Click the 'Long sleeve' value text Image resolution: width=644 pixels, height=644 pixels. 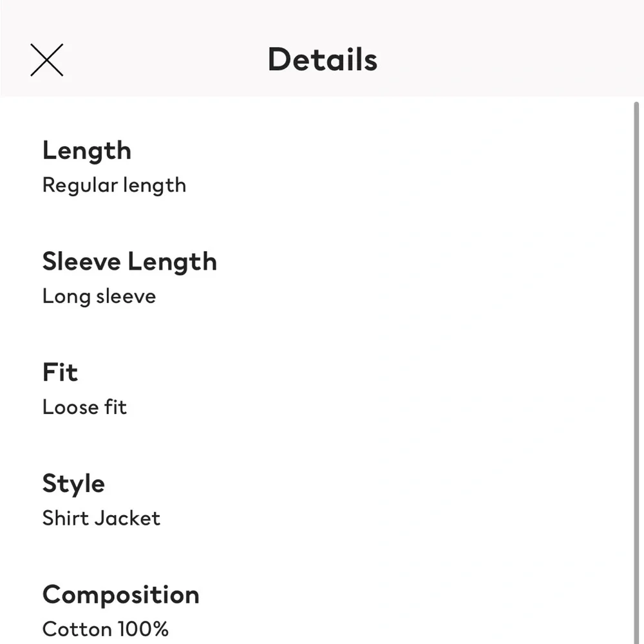(99, 296)
